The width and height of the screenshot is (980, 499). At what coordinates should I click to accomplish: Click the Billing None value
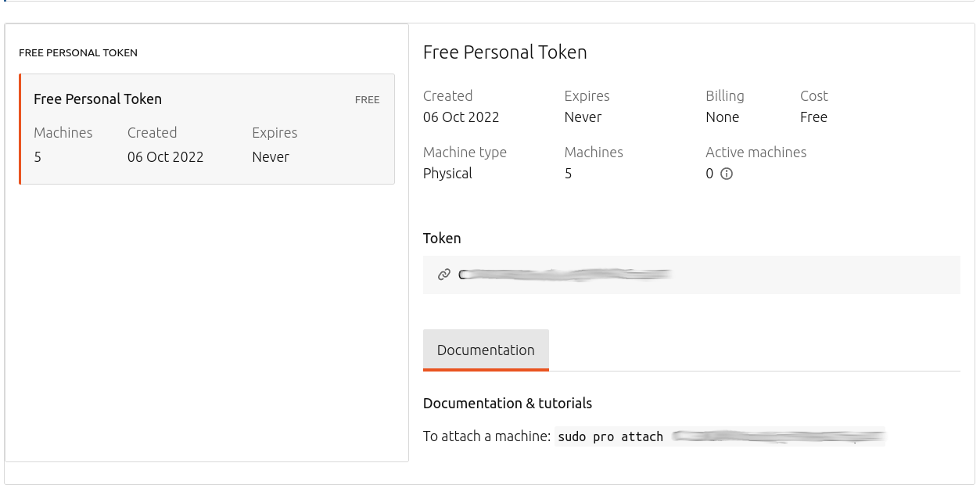click(722, 117)
